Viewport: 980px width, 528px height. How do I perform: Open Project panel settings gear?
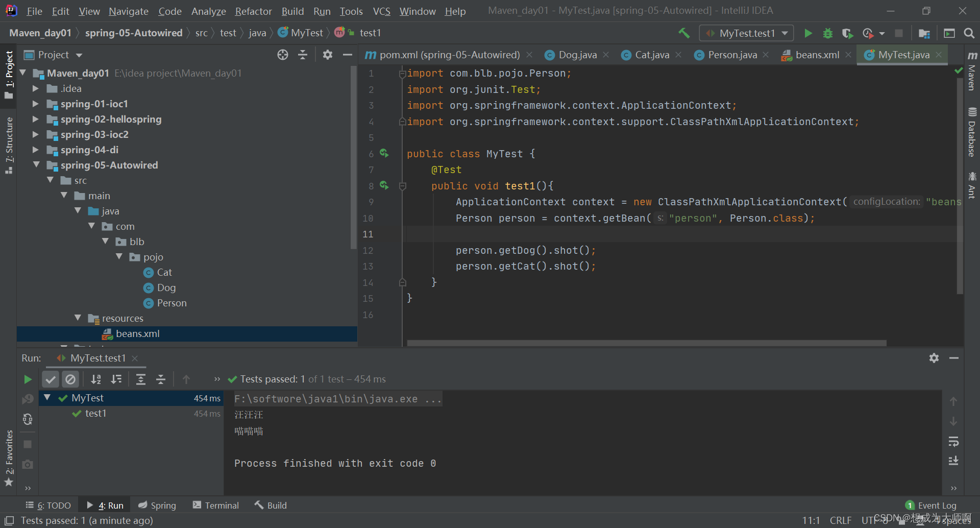328,55
